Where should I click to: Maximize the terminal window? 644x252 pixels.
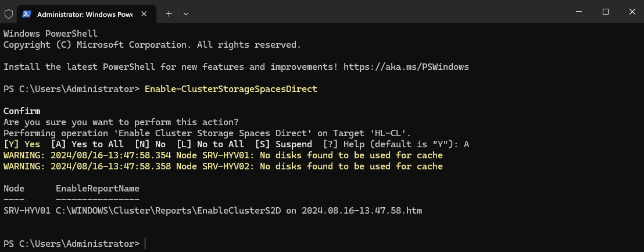pyautogui.click(x=605, y=12)
